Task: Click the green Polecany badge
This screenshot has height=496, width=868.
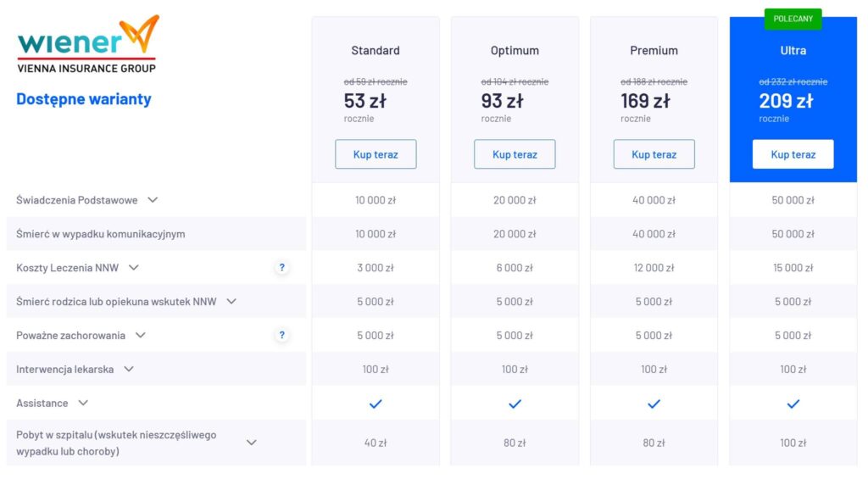Action: [793, 19]
